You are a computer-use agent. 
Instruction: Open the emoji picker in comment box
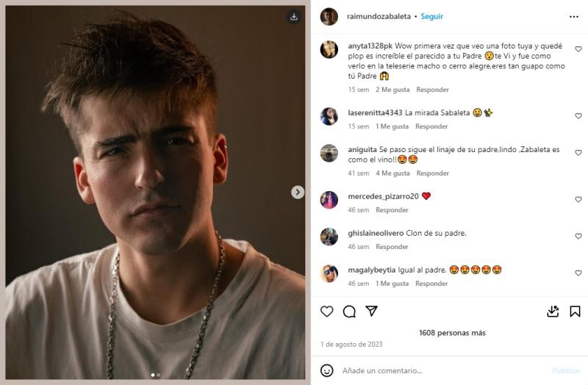pos(327,370)
